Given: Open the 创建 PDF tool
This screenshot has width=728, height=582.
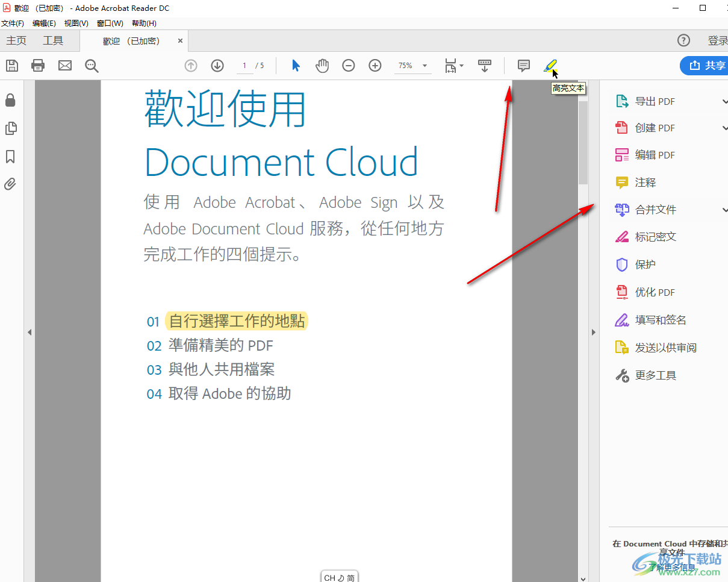Looking at the screenshot, I should click(655, 128).
